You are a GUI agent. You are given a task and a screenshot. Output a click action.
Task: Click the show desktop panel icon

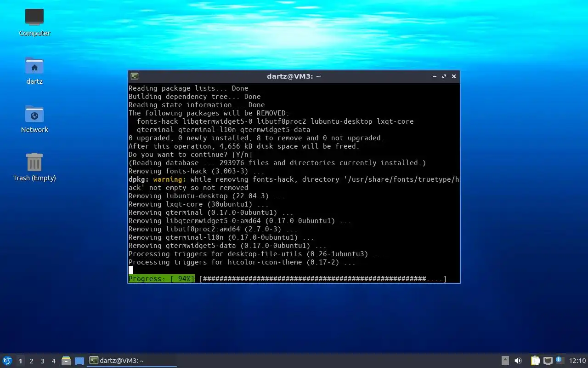pyautogui.click(x=79, y=361)
